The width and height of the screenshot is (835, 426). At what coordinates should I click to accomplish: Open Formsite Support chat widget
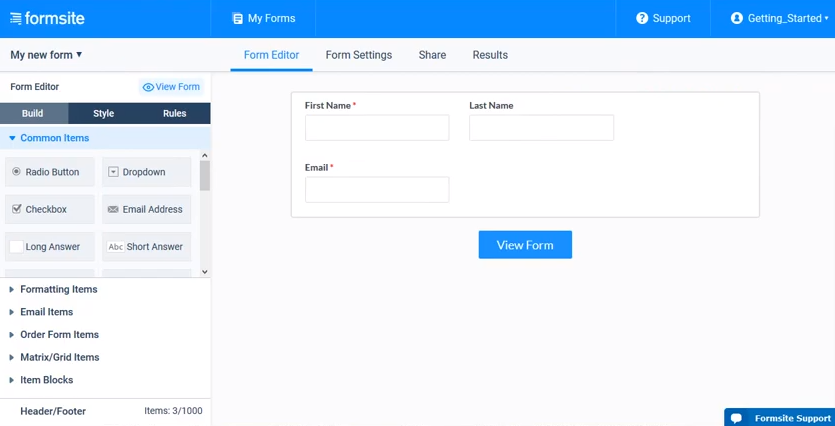780,418
